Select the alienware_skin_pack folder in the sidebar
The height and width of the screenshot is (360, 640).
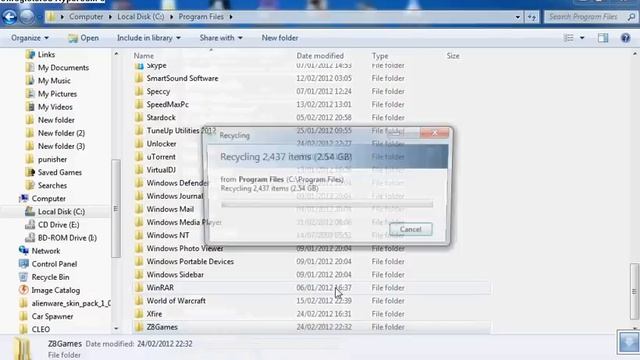click(71, 303)
